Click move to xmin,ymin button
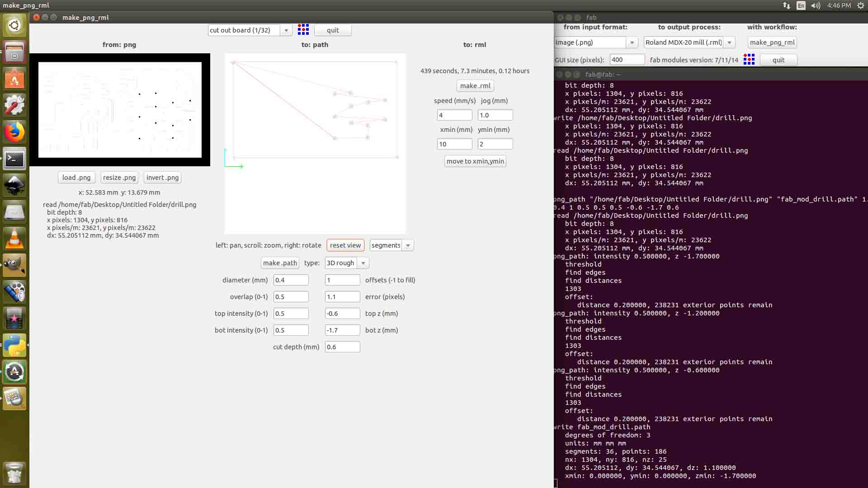This screenshot has height=488, width=868. tap(475, 161)
